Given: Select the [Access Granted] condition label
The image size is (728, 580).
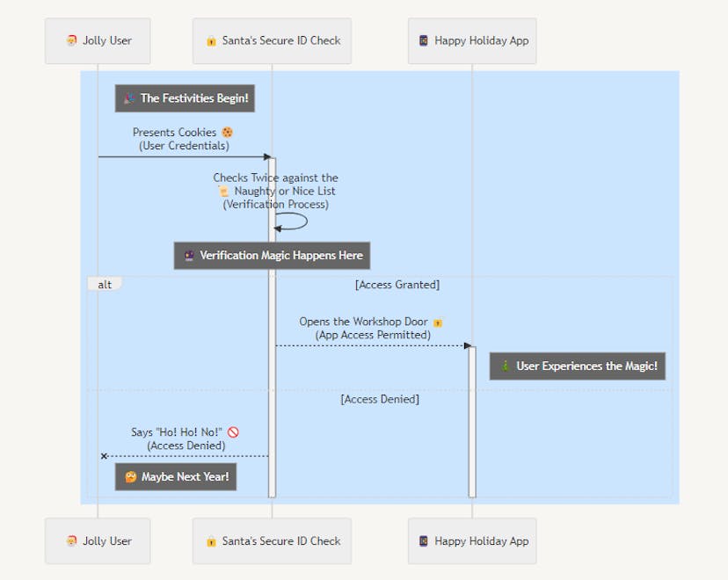Looking at the screenshot, I should (397, 285).
